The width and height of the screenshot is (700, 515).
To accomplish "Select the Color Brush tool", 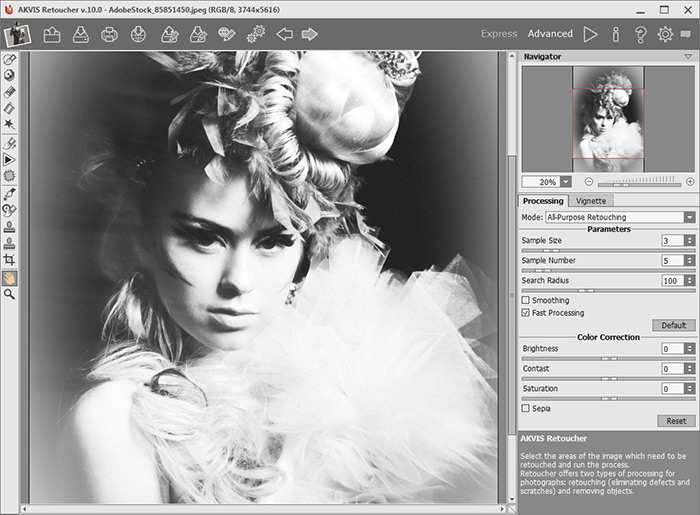I will [9, 194].
